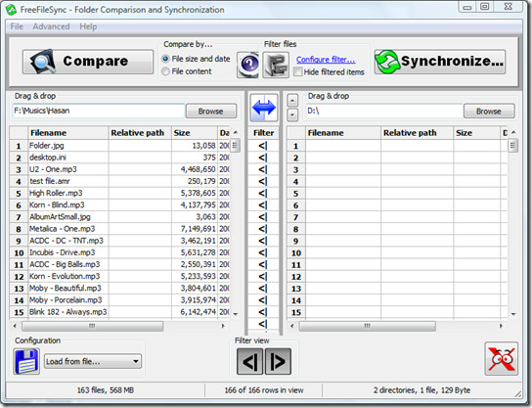Open the Configure filter link
Image resolution: width=532 pixels, height=408 pixels.
click(326, 60)
